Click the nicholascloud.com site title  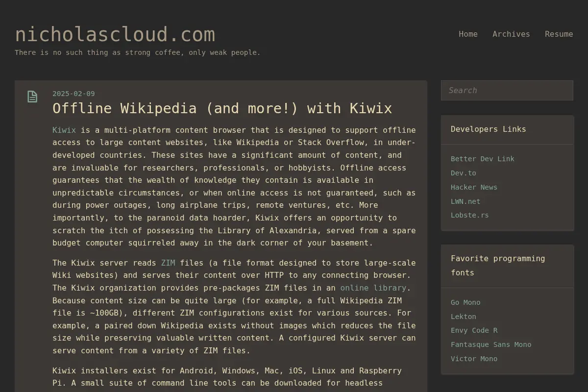pyautogui.click(x=115, y=35)
